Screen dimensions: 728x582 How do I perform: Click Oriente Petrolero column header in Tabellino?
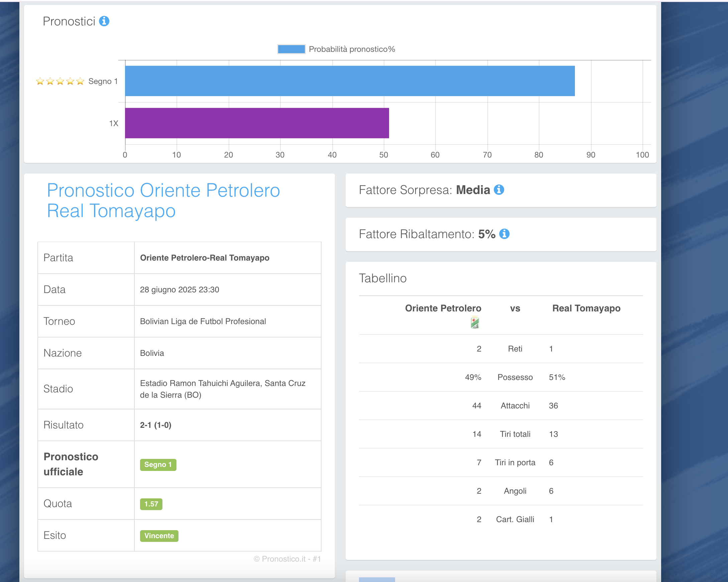(x=443, y=308)
